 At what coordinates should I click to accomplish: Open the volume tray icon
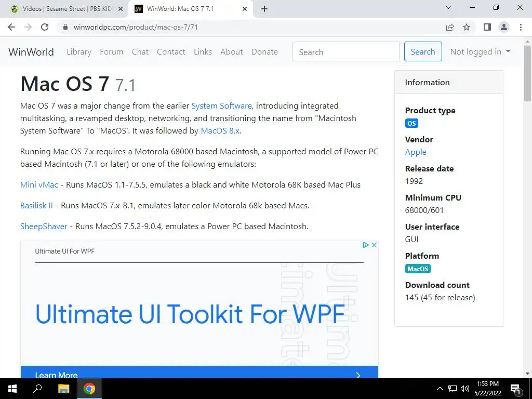coord(465,389)
